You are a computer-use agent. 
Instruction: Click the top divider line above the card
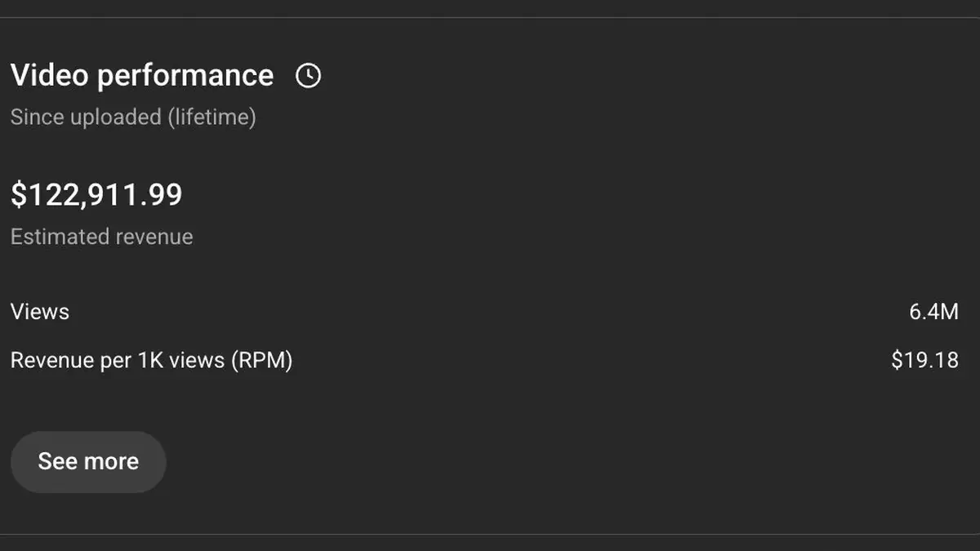click(x=490, y=17)
